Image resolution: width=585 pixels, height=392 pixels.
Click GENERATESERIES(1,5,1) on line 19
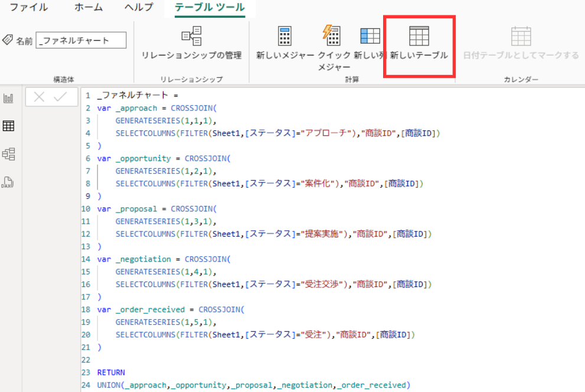[164, 322]
